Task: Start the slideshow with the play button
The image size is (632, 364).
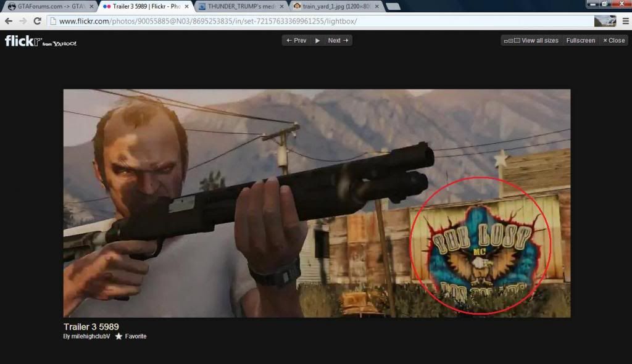Action: (317, 41)
